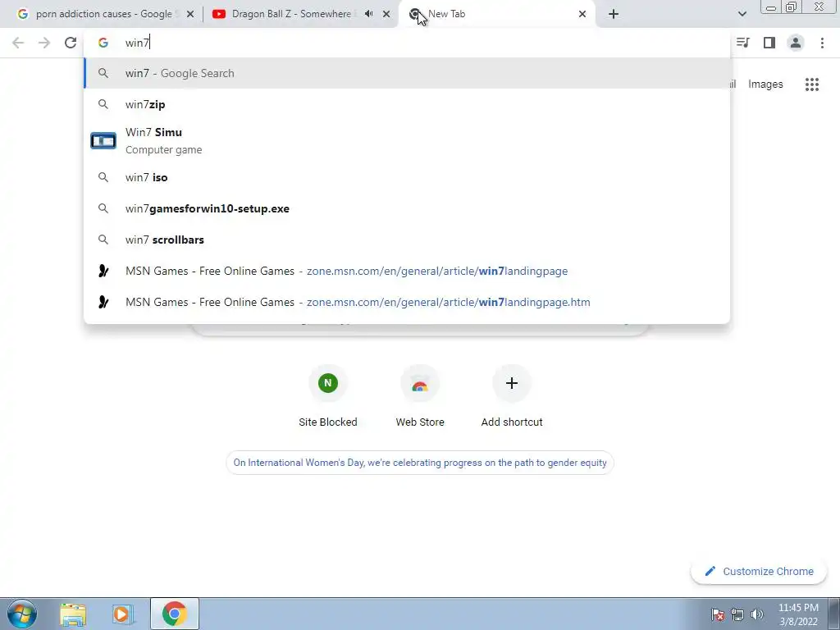Open the side panel icon

pos(769,43)
